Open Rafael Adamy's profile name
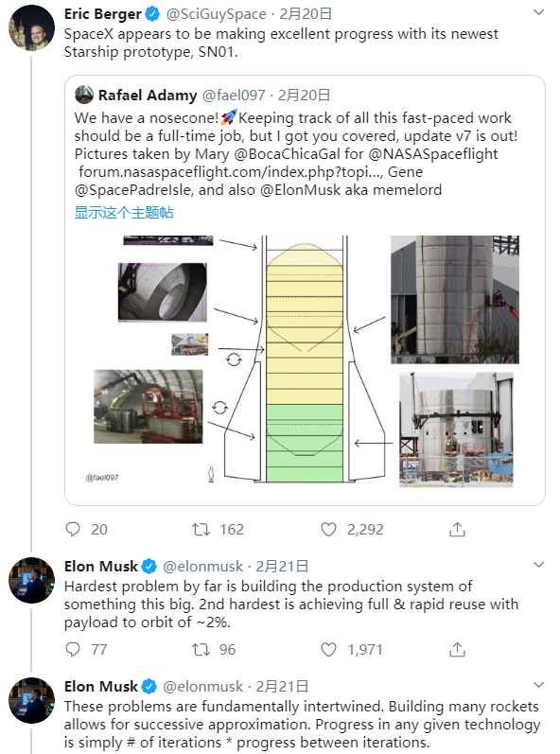The image size is (560, 754). 148,96
